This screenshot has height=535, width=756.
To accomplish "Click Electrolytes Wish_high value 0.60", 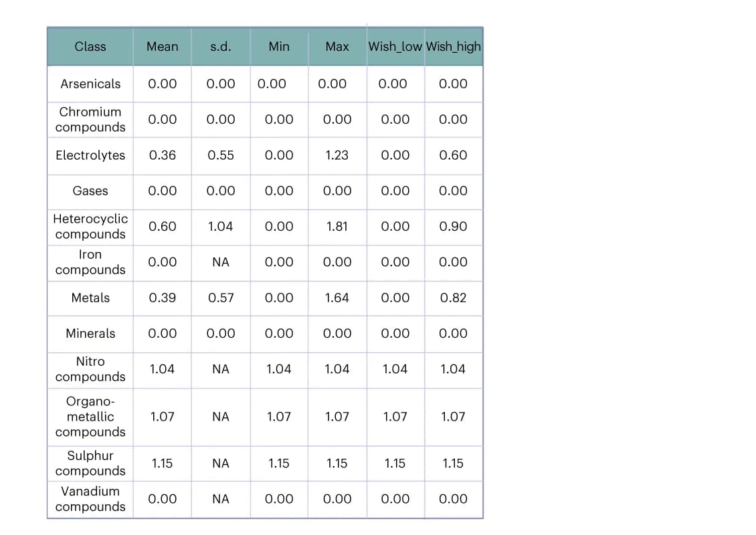I will 453,155.
